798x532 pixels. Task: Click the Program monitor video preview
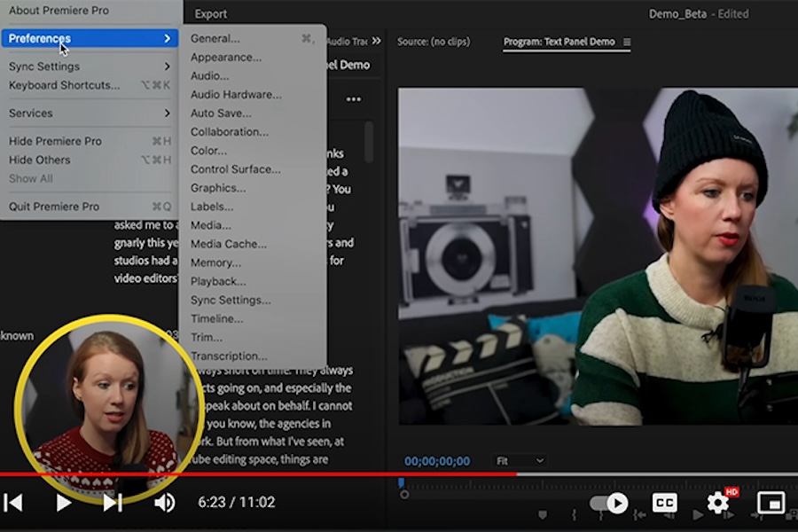pyautogui.click(x=598, y=256)
